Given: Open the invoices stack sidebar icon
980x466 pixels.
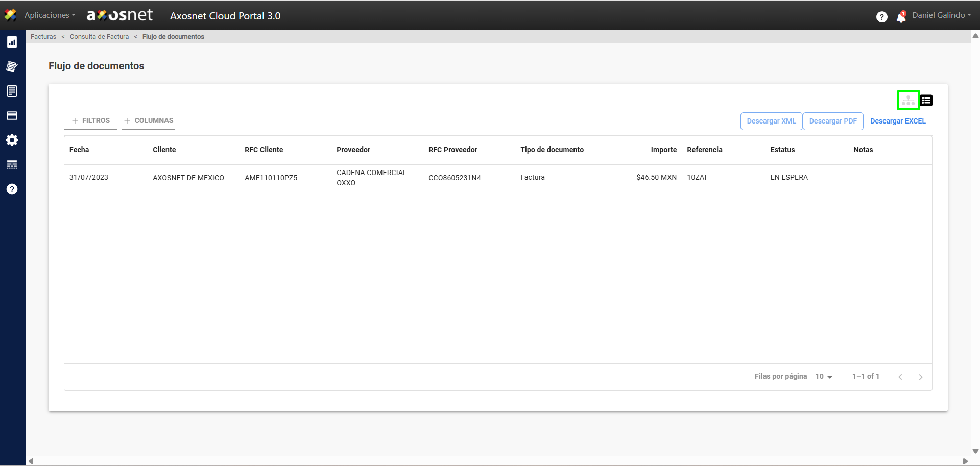Looking at the screenshot, I should [x=12, y=67].
